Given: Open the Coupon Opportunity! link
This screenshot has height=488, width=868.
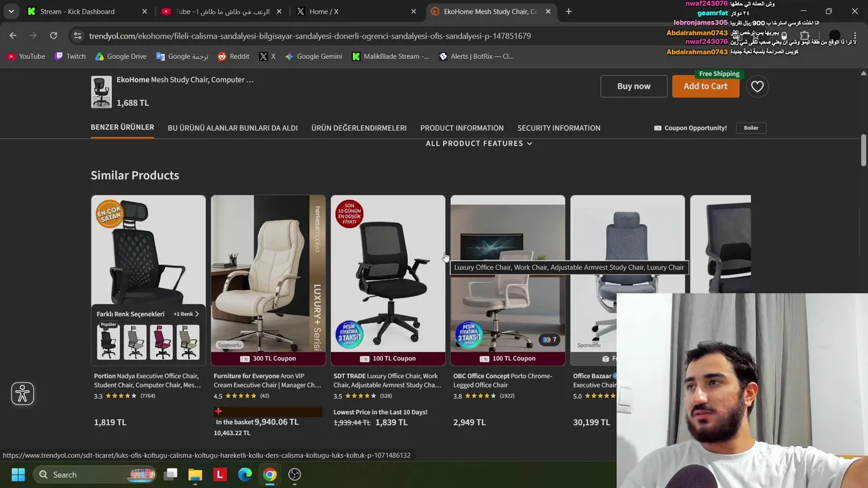Looking at the screenshot, I should tap(690, 128).
